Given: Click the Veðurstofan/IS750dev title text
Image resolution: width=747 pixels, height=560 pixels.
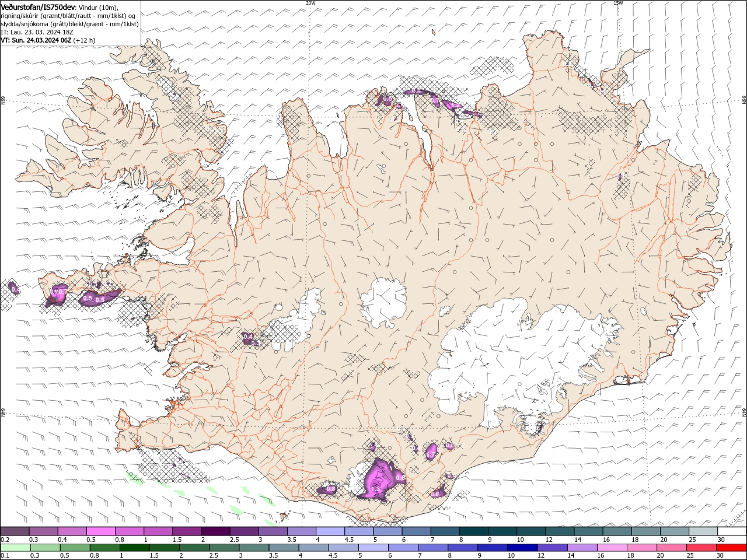Looking at the screenshot, I should click(38, 6).
